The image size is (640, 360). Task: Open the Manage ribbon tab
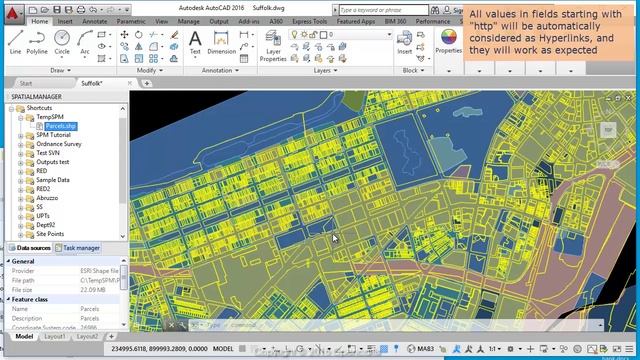click(189, 21)
